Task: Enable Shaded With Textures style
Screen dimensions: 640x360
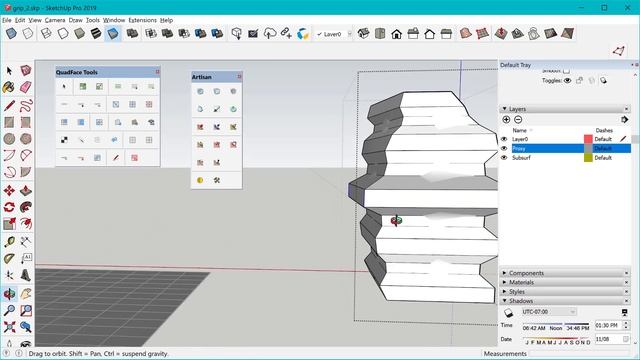Action: coord(96,33)
